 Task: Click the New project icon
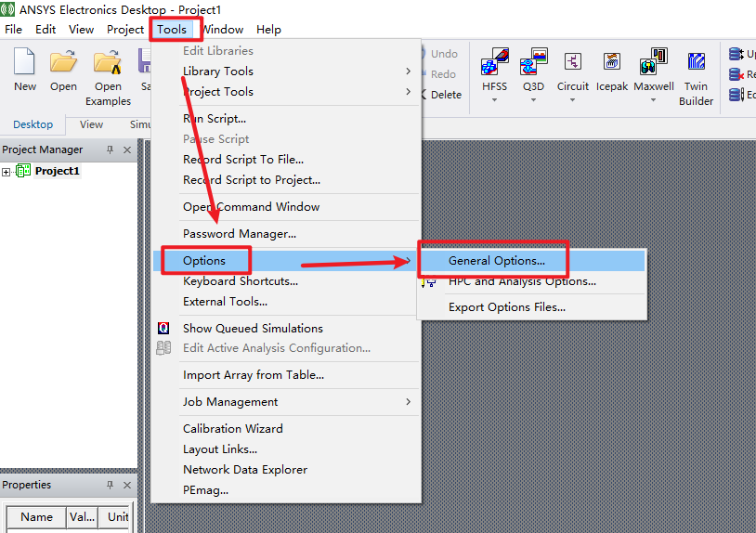[x=24, y=61]
